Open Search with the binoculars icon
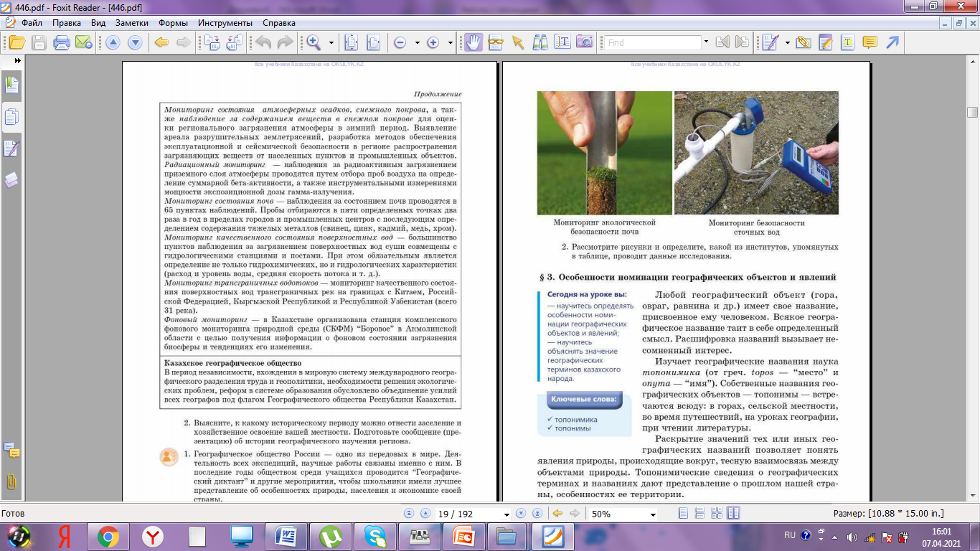The width and height of the screenshot is (980, 551). coord(540,42)
